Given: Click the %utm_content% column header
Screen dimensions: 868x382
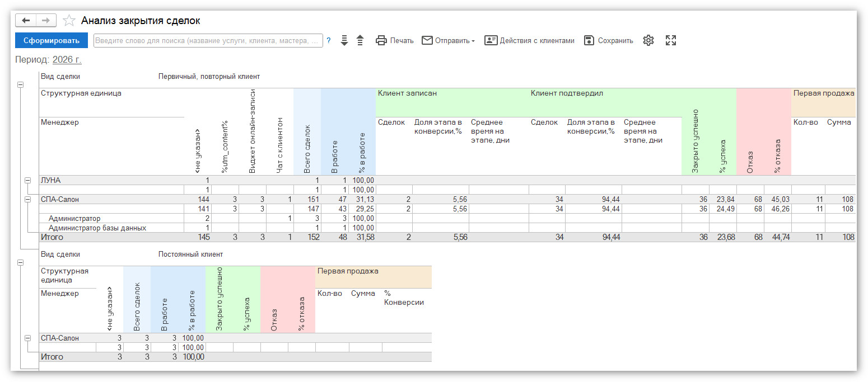Looking at the screenshot, I should tap(225, 145).
